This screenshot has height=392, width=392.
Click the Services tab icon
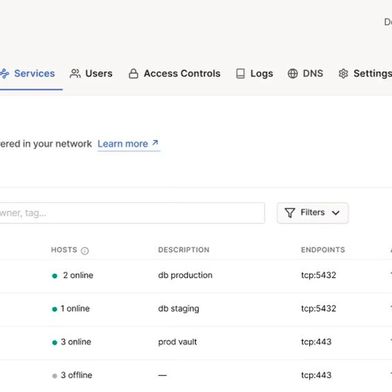pos(4,73)
